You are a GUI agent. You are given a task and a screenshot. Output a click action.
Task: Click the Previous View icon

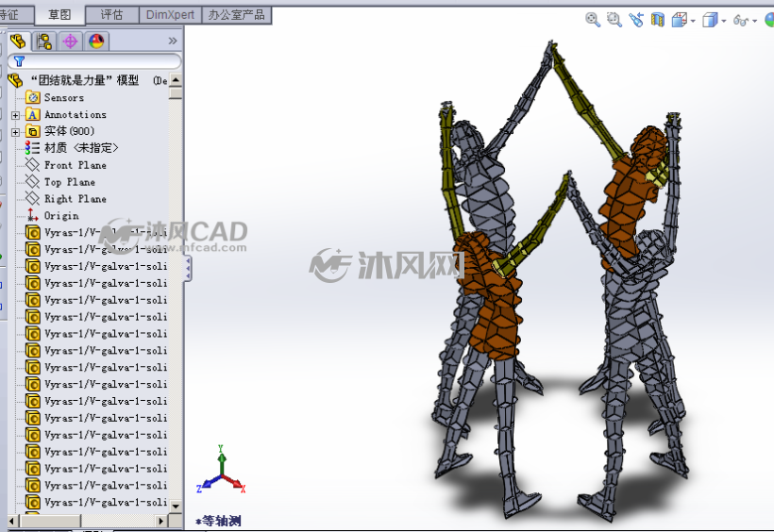636,20
